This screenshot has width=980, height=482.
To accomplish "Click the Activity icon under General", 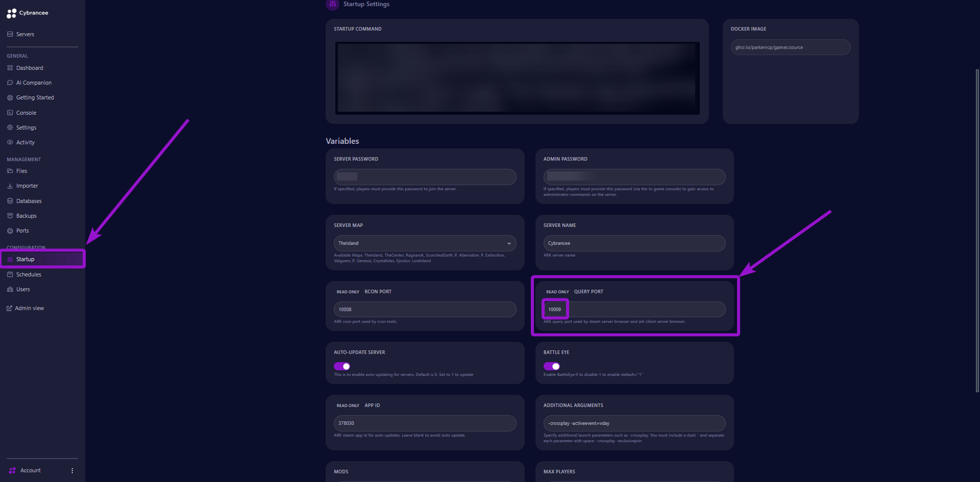I will pyautogui.click(x=10, y=142).
